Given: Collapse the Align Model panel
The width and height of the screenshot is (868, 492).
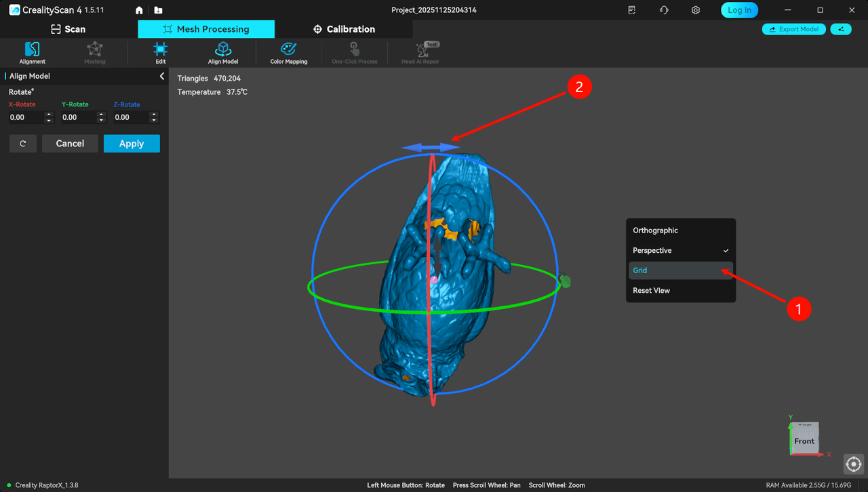Looking at the screenshot, I should point(161,76).
